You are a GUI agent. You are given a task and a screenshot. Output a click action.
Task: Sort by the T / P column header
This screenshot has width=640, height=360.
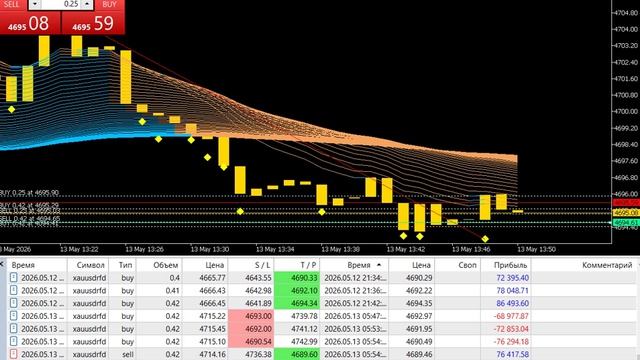click(297, 265)
